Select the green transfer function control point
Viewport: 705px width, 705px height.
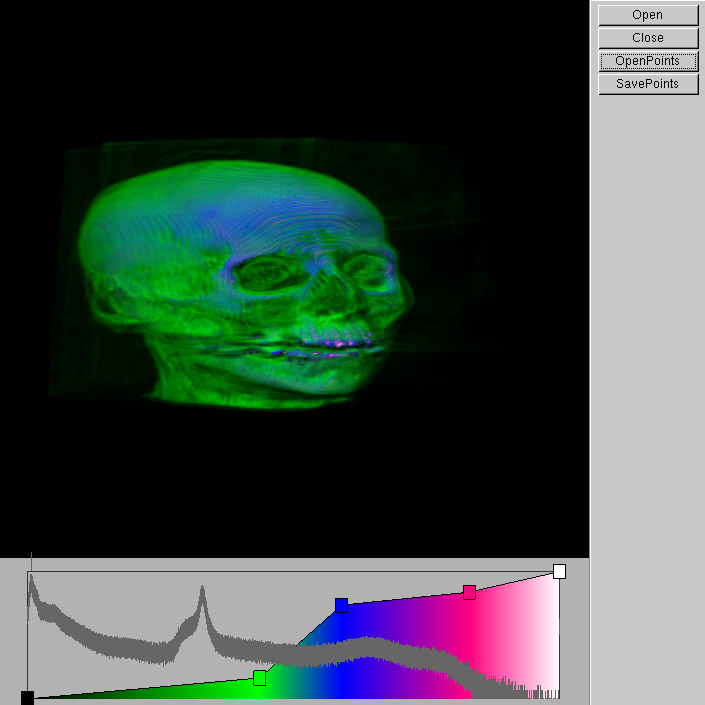click(x=260, y=678)
